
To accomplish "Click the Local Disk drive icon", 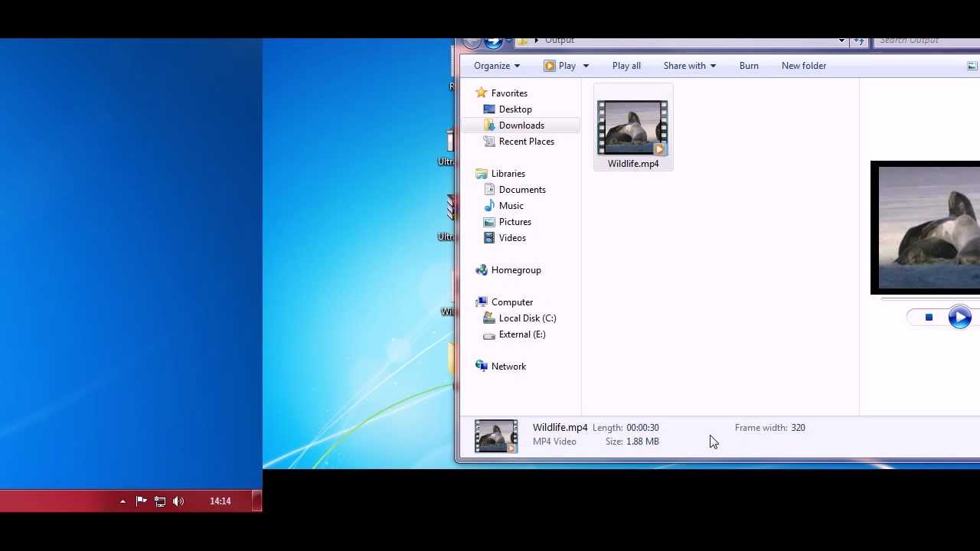I will pos(489,318).
